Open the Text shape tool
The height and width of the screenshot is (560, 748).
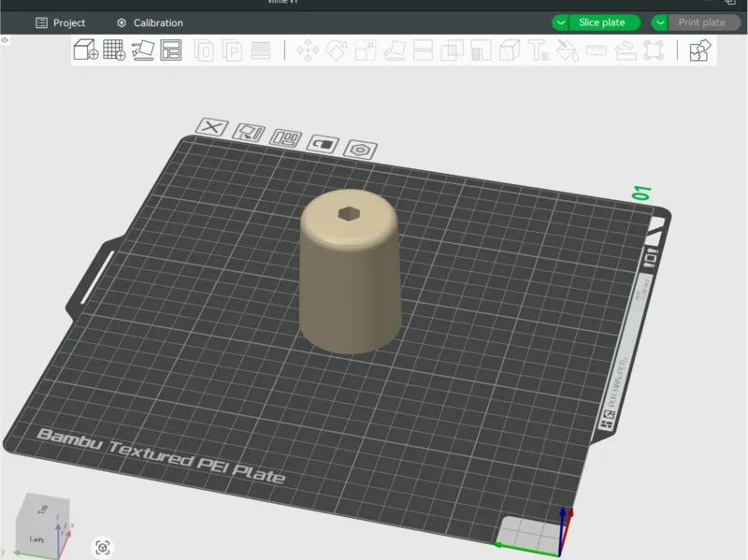point(539,50)
